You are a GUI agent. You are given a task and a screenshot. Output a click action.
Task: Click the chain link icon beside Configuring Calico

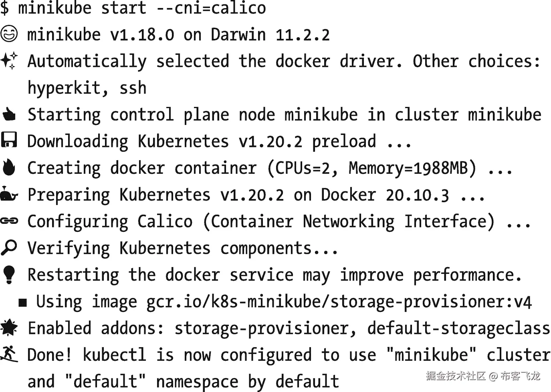point(9,221)
